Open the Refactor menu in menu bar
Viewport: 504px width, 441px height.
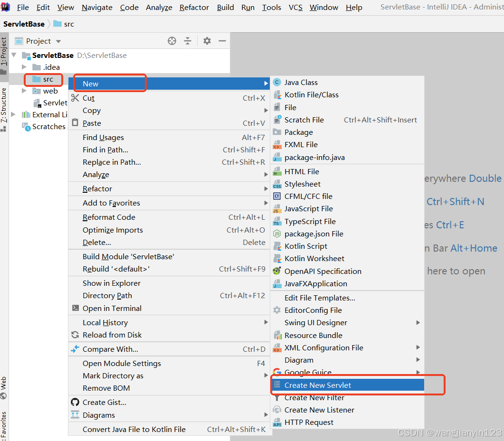(x=194, y=8)
